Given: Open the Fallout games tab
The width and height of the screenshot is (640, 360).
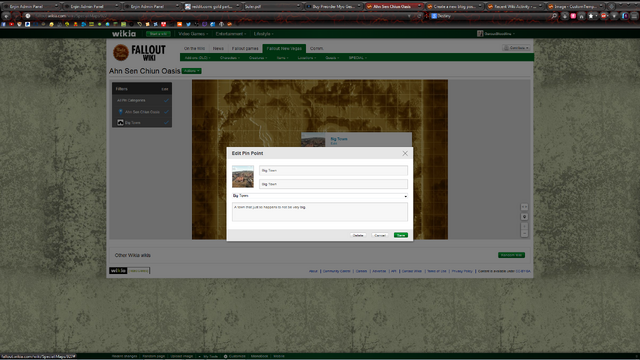Looking at the screenshot, I should pos(245,49).
